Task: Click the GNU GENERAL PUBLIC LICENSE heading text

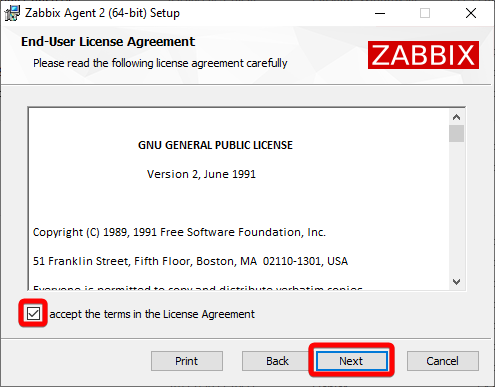Action: [x=215, y=145]
